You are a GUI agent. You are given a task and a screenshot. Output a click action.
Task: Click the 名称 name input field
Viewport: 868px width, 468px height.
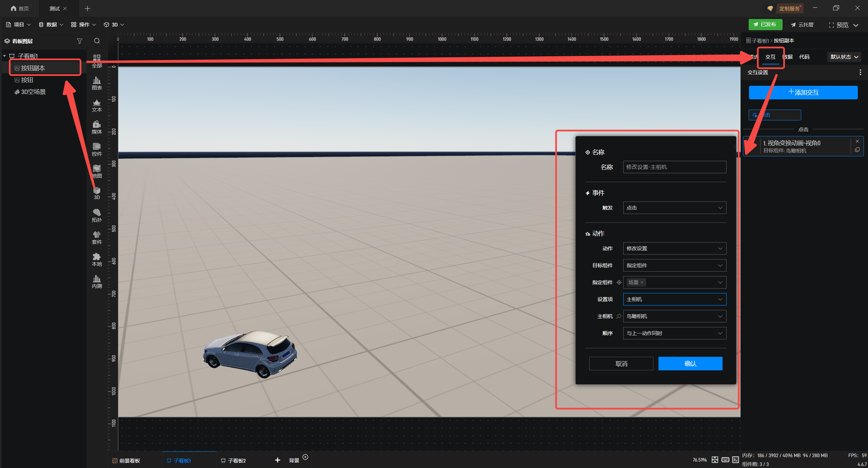click(x=674, y=167)
